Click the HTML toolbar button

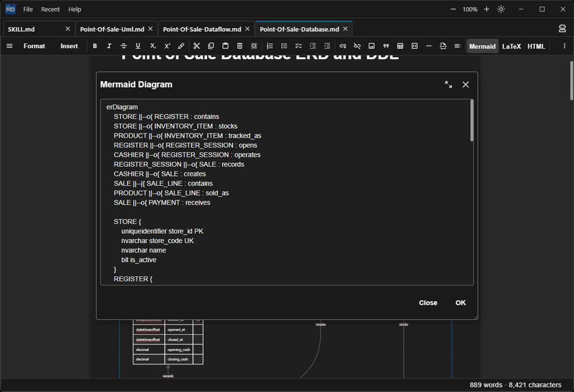click(x=536, y=46)
